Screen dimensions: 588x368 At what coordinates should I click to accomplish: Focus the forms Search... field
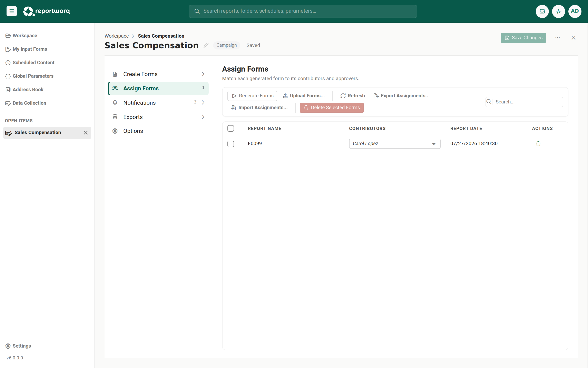click(x=524, y=102)
